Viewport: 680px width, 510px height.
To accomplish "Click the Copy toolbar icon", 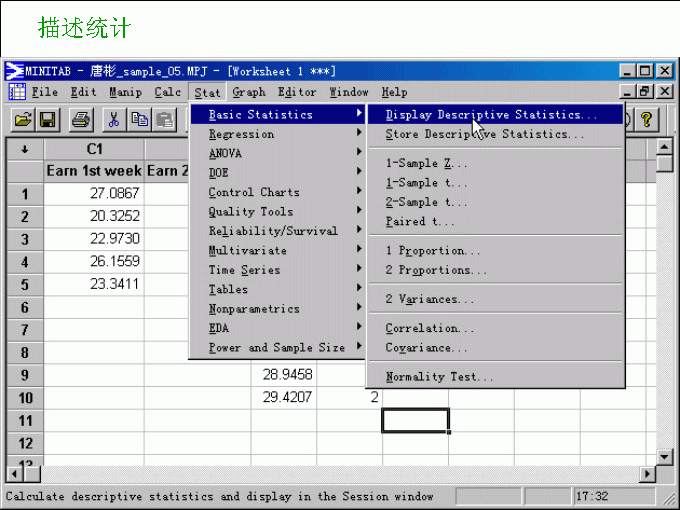I will (x=138, y=120).
